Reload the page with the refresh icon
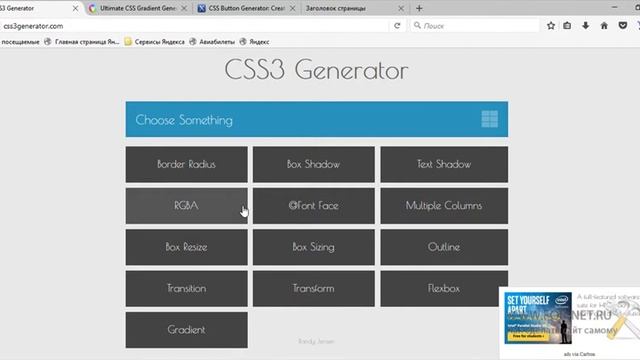640x360 pixels. coord(397,26)
